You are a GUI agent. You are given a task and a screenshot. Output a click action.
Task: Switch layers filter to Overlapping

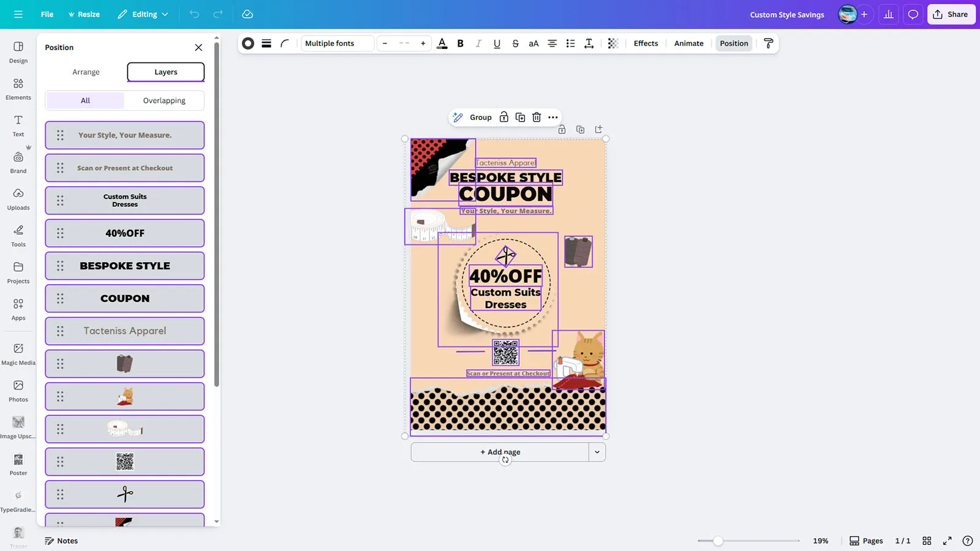click(x=164, y=100)
